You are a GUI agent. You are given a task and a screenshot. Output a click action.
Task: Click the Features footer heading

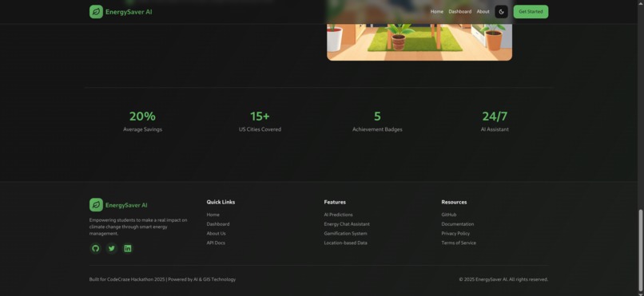pos(335,202)
